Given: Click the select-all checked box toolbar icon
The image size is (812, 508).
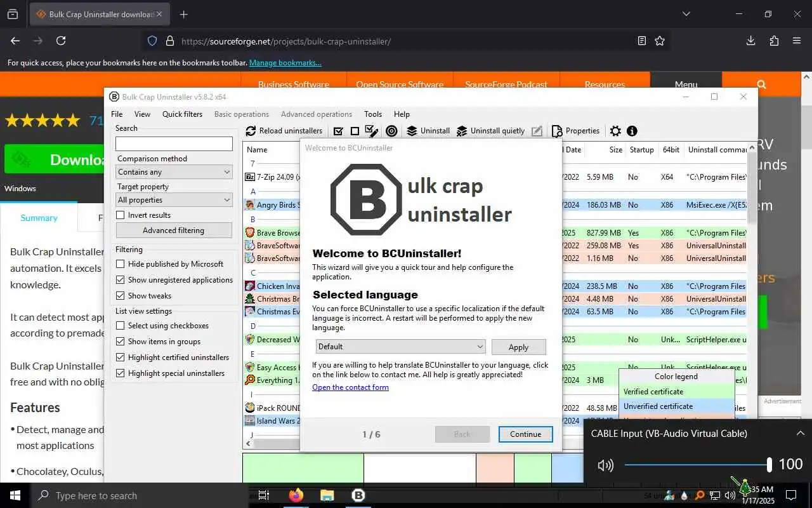Looking at the screenshot, I should 338,131.
